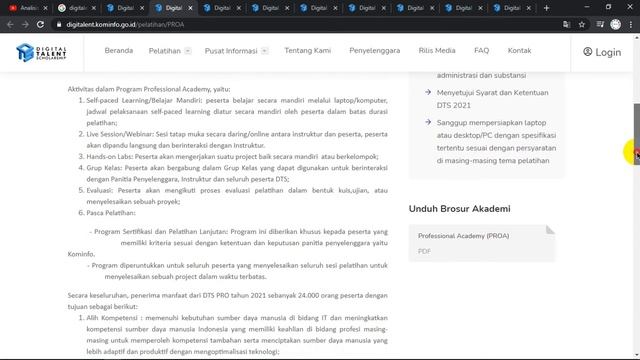
Task: Download Professional Academy (PROA) brochure
Action: tap(482, 243)
